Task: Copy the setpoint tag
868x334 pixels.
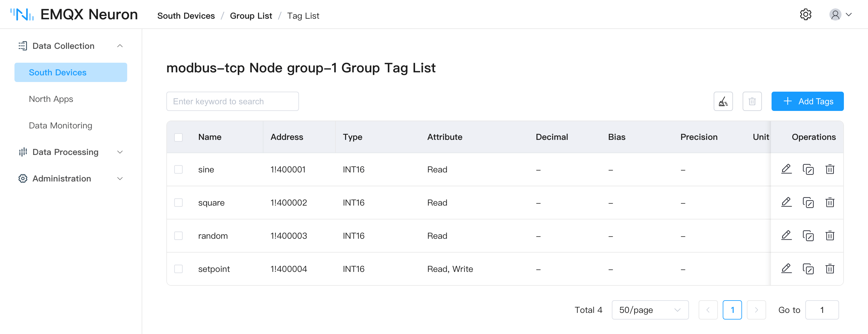Action: coord(808,269)
